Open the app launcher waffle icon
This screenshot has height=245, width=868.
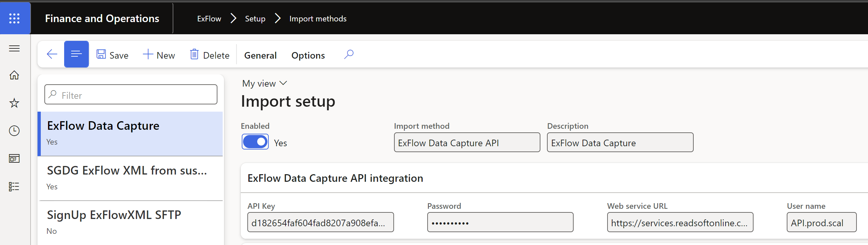click(14, 18)
